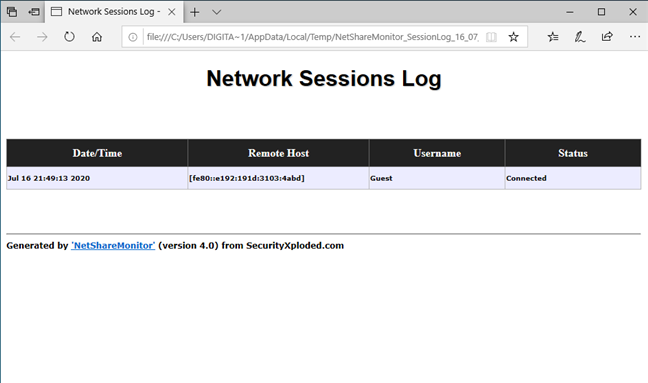The height and width of the screenshot is (383, 648).
Task: Refresh the current page
Action: tap(69, 37)
